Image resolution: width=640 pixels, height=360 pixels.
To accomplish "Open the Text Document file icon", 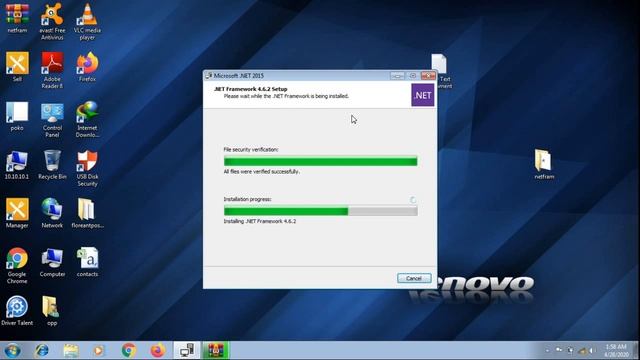I will tap(440, 64).
